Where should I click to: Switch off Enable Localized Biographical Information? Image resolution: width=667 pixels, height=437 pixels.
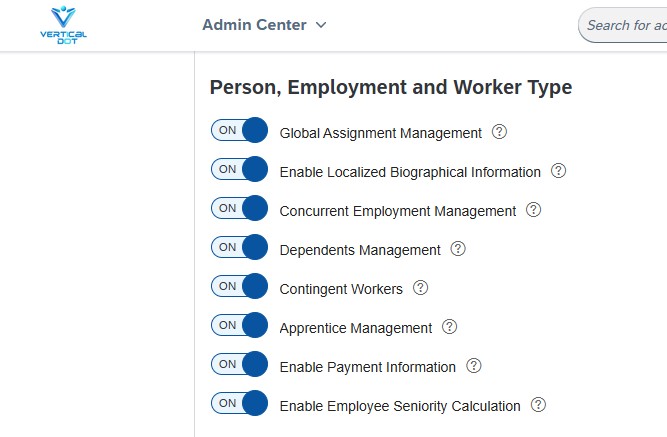[239, 169]
